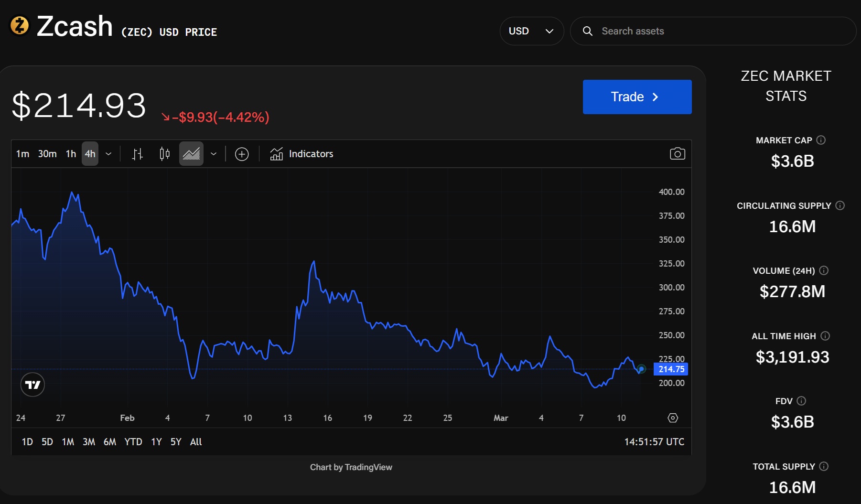
Task: Show info for FDV
Action: coord(801,401)
